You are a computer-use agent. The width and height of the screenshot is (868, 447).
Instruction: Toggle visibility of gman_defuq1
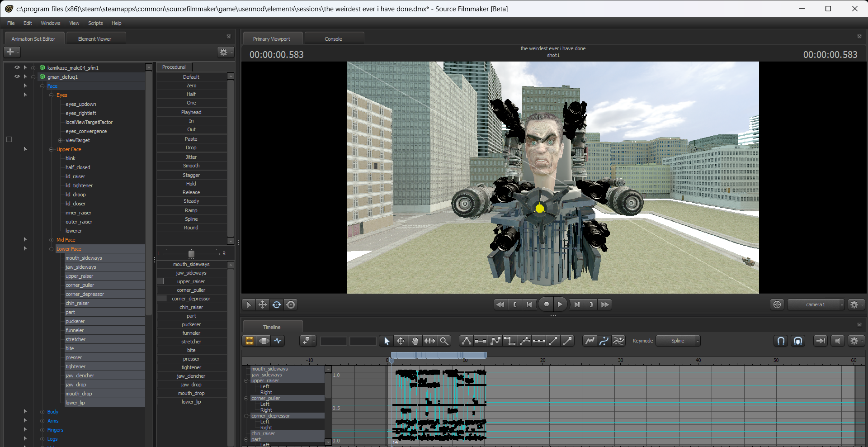coord(17,76)
